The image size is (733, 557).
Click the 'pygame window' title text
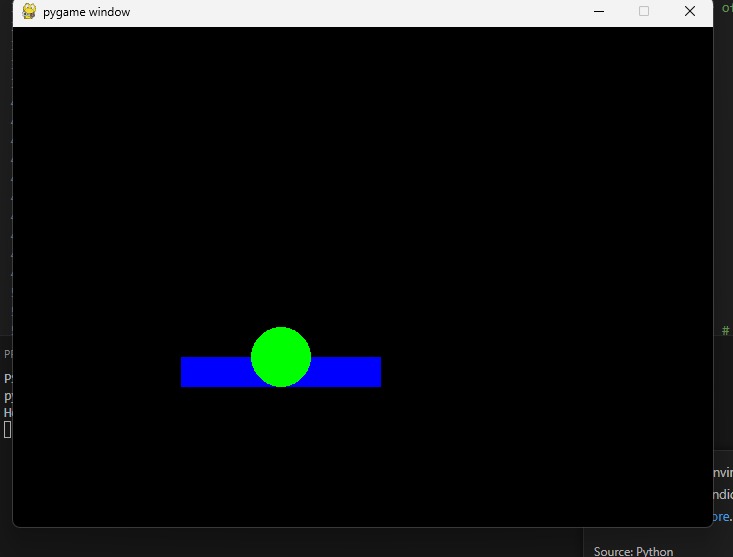(86, 12)
